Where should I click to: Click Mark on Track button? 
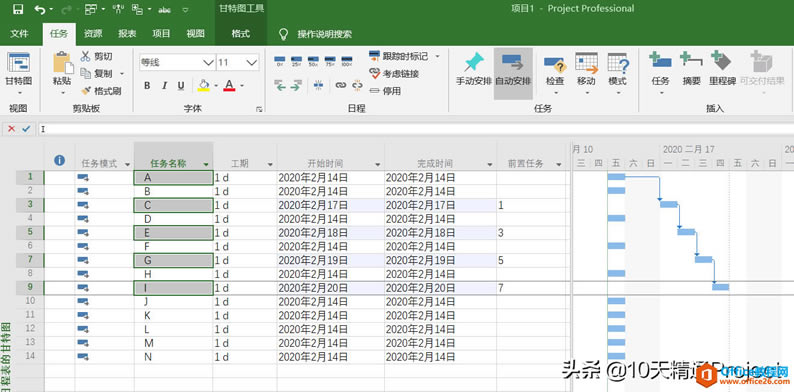pos(399,56)
